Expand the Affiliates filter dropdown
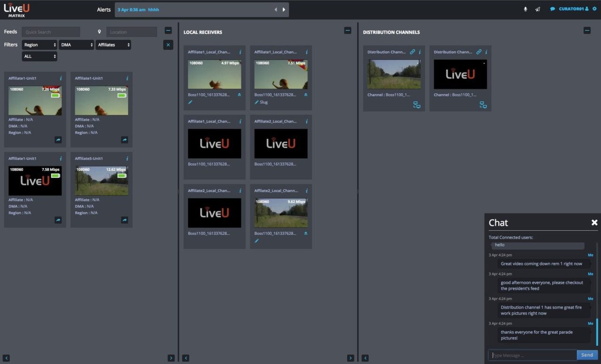 (113, 45)
